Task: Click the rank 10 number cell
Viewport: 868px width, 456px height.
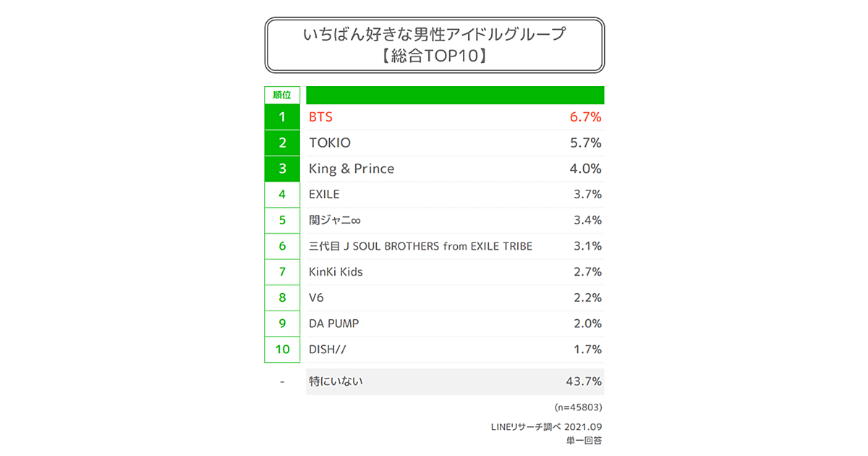Action: 282,350
